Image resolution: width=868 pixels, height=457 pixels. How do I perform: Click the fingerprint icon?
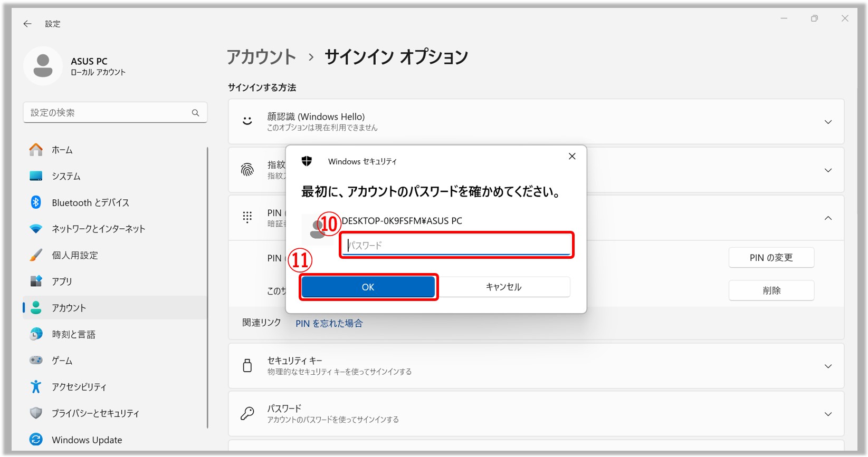coord(247,170)
